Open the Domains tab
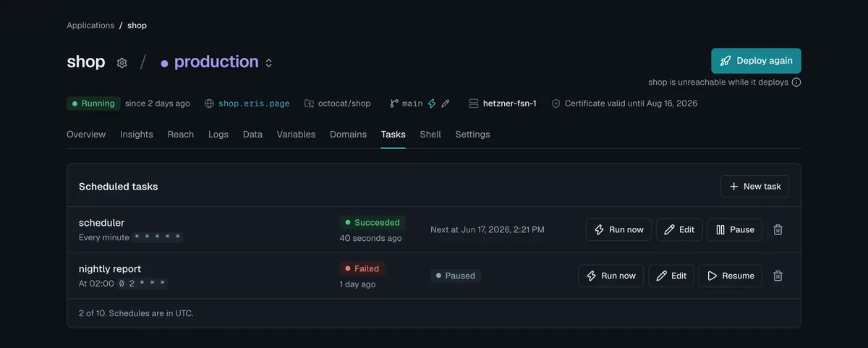The image size is (868, 348). pos(348,135)
